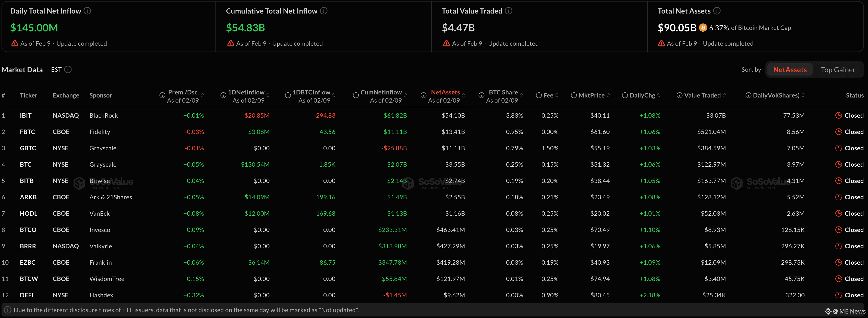
Task: Toggle sort arrows on CumNetInflow column
Action: 405,95
